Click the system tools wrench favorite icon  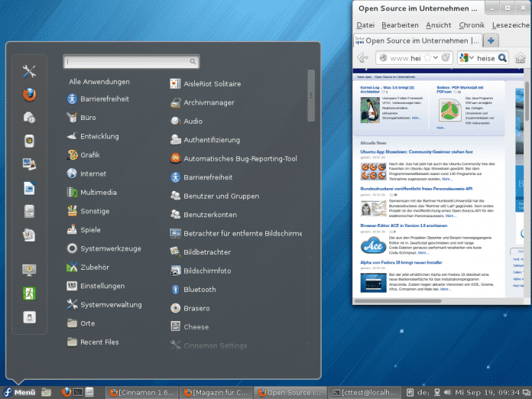tap(29, 71)
